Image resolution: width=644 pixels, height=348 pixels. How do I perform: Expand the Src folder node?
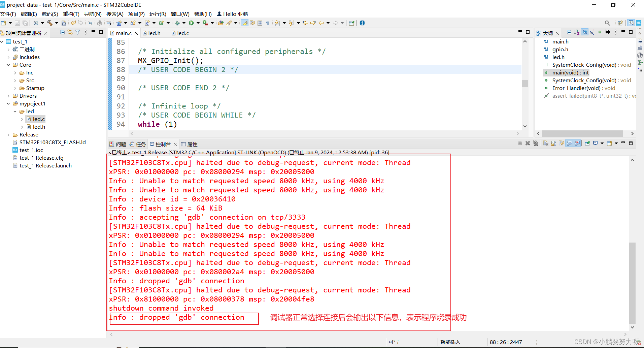click(15, 81)
